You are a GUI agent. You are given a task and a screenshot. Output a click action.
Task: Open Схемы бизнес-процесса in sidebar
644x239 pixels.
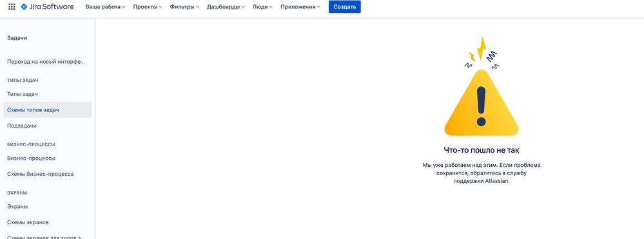(x=47, y=174)
